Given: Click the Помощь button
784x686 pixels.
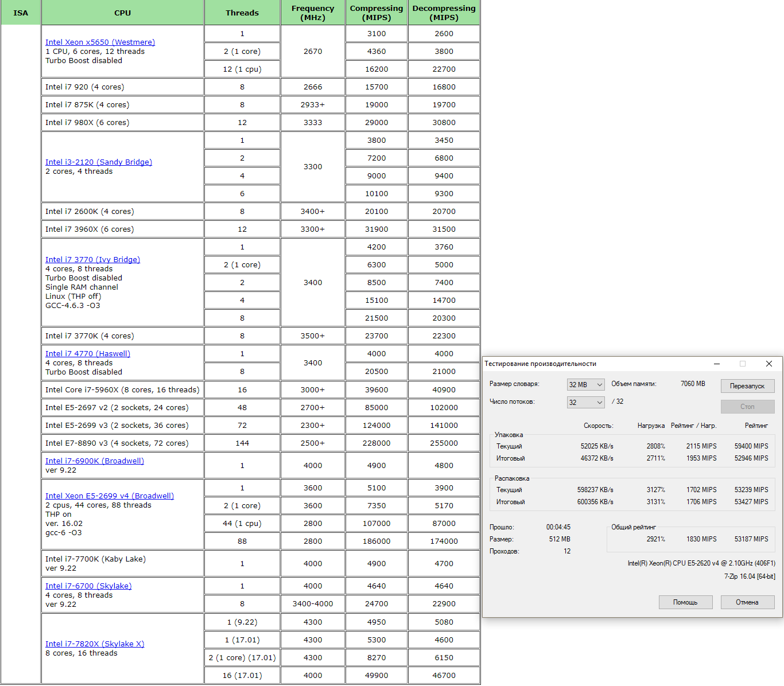Looking at the screenshot, I should [x=685, y=602].
